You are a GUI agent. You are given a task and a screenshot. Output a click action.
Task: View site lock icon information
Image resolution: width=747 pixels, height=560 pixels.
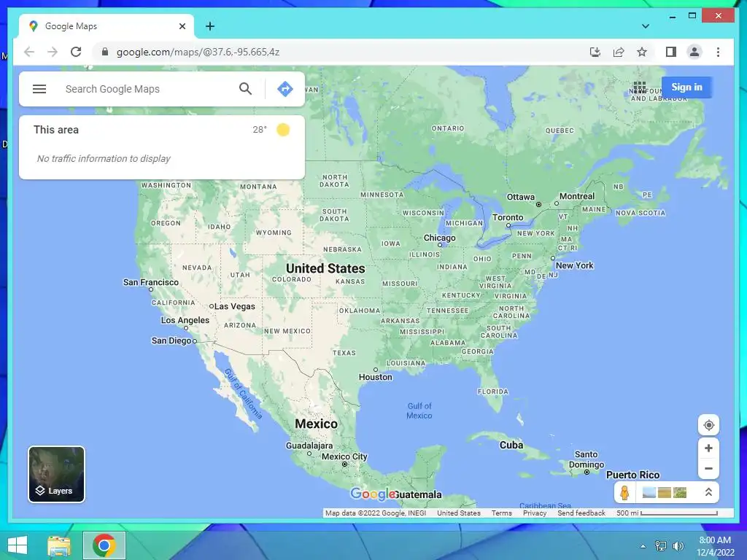[x=105, y=52]
